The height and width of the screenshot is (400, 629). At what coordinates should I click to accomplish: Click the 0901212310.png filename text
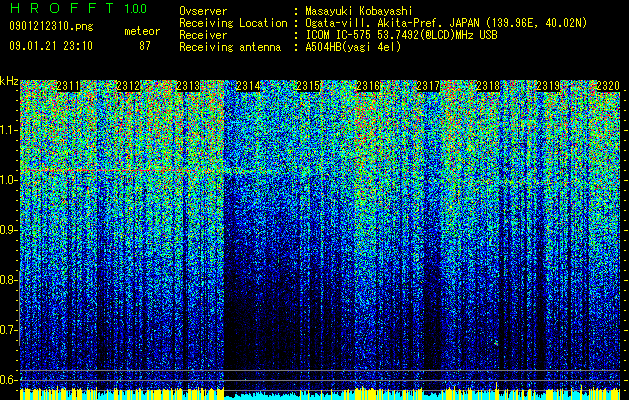[51, 27]
